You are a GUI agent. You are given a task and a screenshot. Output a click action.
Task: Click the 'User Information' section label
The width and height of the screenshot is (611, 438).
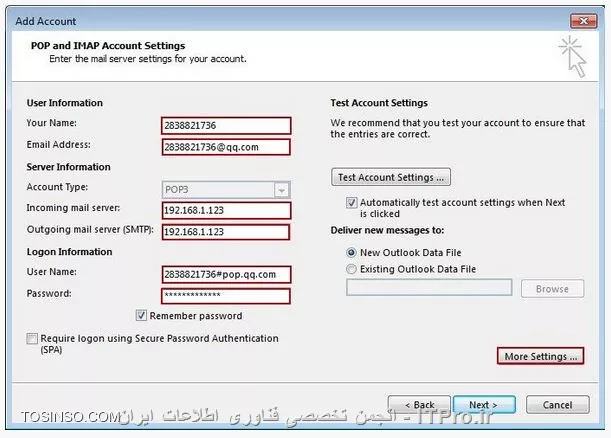[x=65, y=103]
